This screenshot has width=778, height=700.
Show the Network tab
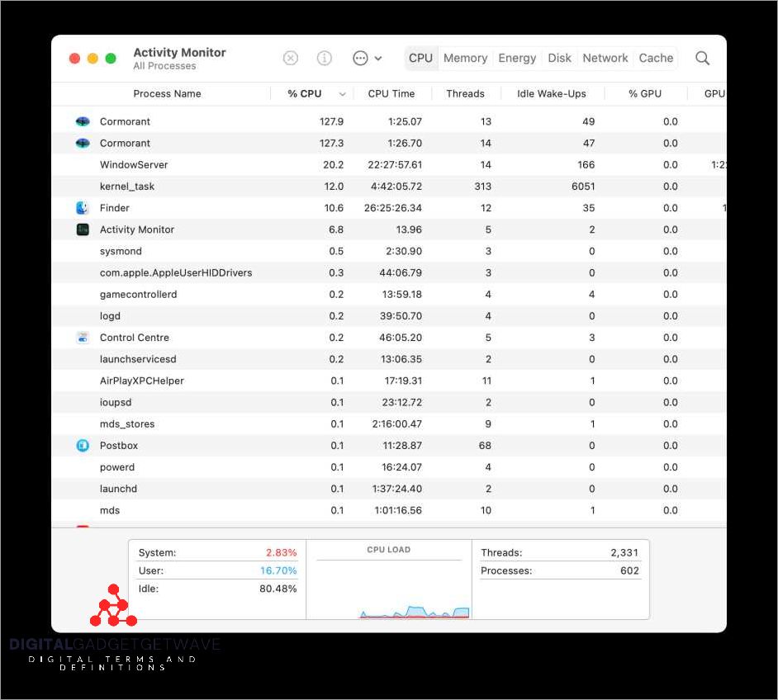[x=605, y=58]
